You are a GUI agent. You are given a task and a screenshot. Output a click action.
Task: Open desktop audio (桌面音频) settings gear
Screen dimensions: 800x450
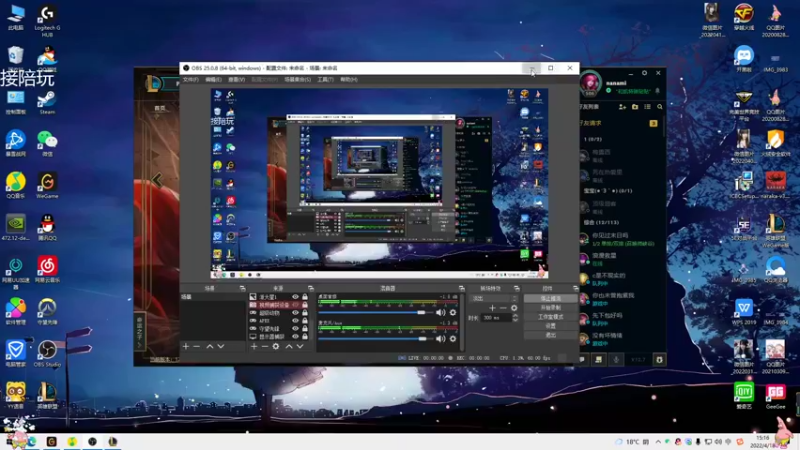pyautogui.click(x=453, y=312)
